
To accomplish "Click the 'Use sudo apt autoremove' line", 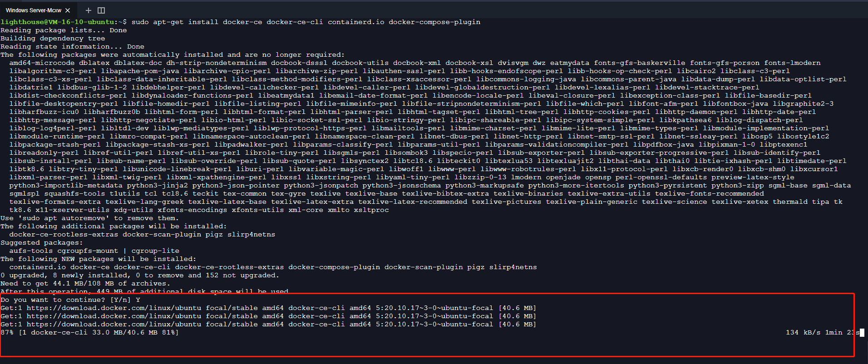I will click(90, 218).
